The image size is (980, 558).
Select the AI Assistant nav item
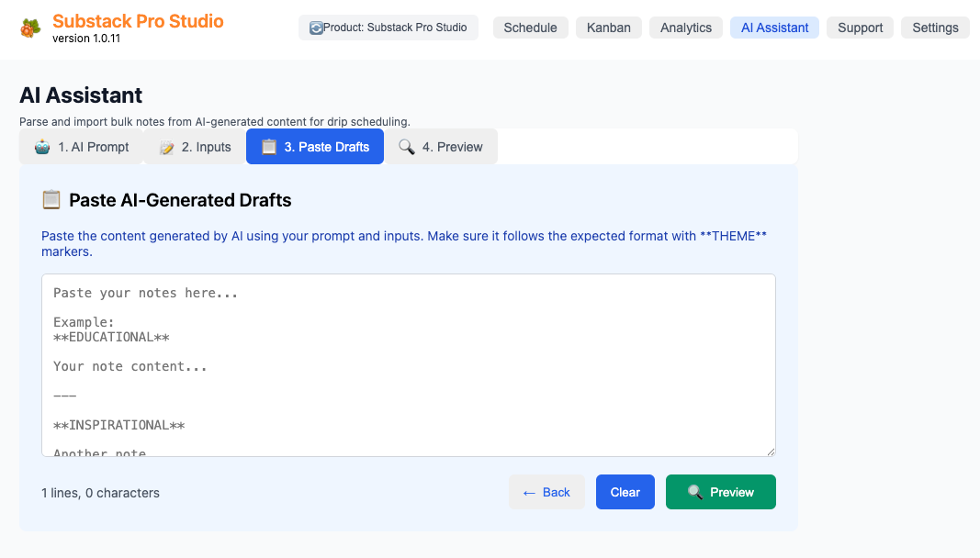pos(774,28)
